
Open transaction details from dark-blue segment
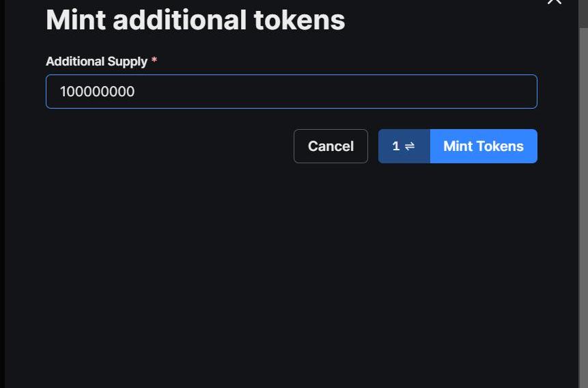404,146
